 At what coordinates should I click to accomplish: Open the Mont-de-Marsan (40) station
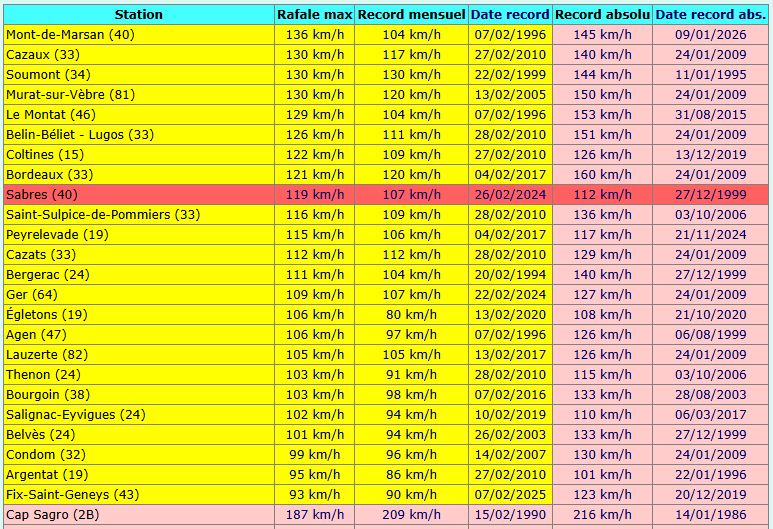point(70,35)
